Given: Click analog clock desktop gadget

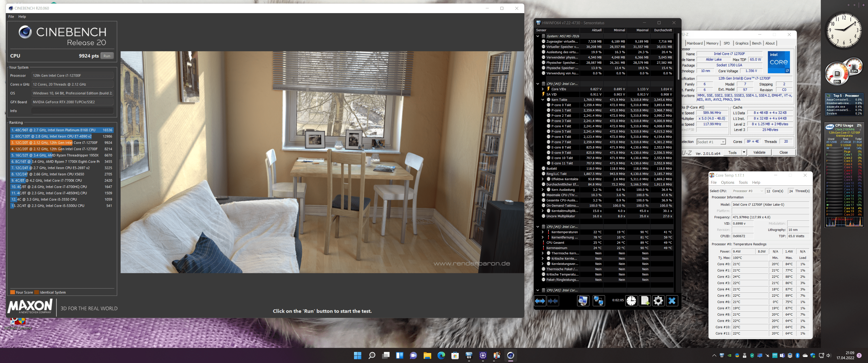Looking at the screenshot, I should click(x=844, y=30).
